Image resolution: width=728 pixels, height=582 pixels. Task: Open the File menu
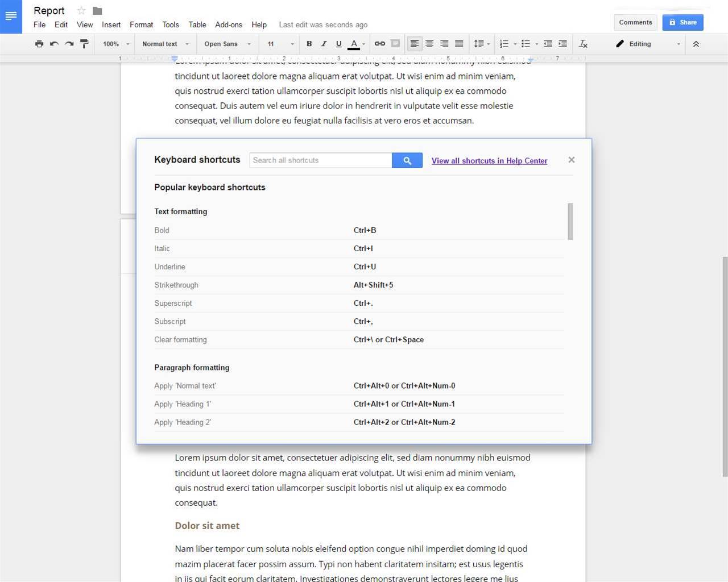[x=39, y=24]
